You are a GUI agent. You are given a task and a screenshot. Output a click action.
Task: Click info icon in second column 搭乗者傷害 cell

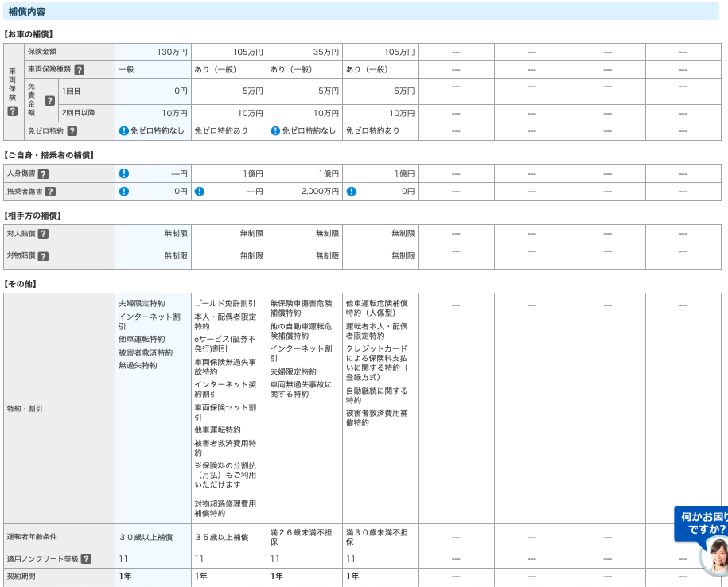[x=200, y=192]
